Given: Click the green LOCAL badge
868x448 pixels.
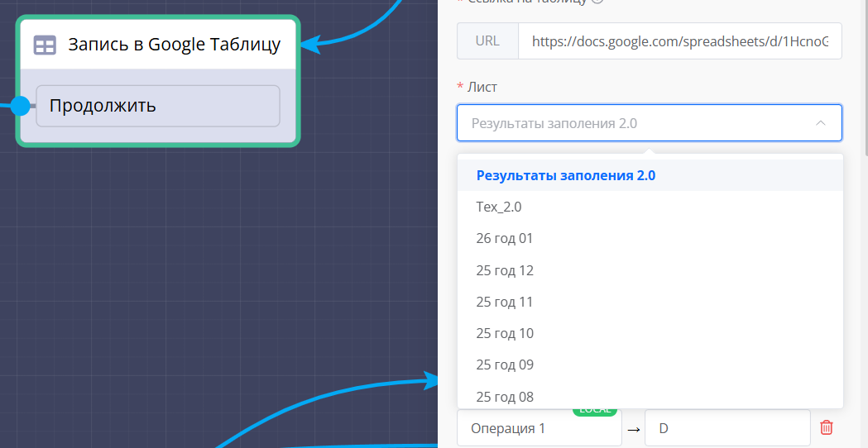Looking at the screenshot, I should coord(594,410).
